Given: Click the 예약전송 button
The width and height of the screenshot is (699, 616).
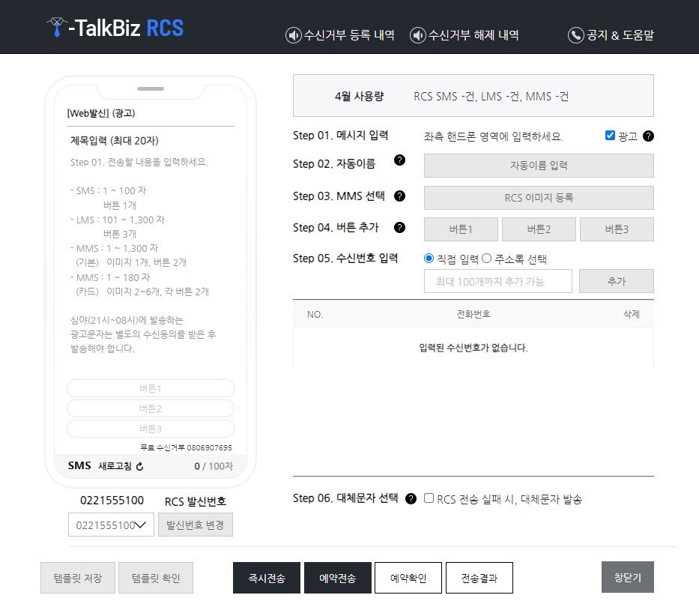Looking at the screenshot, I should point(337,577).
